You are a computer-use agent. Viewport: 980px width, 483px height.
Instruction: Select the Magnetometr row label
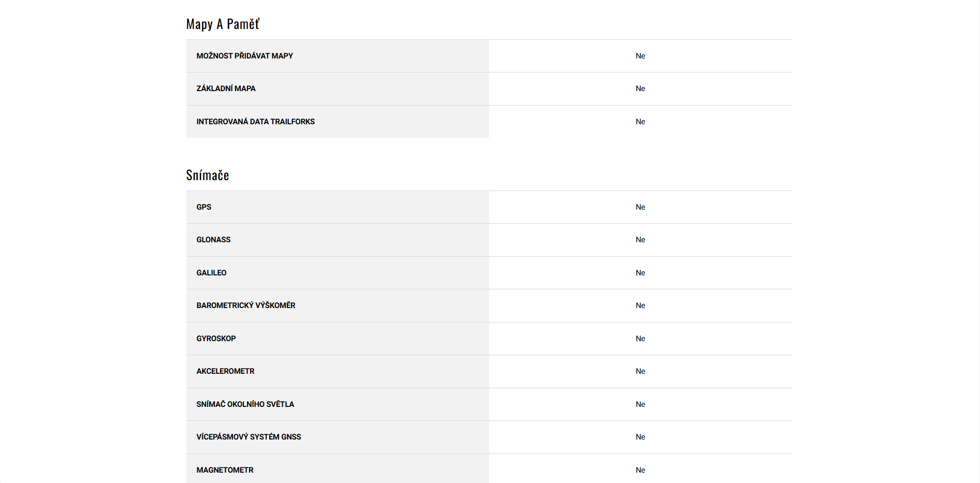click(225, 470)
